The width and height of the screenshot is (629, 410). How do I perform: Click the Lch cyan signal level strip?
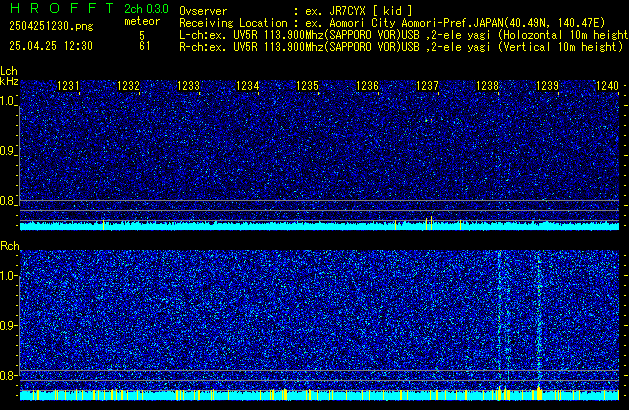[x=319, y=226]
